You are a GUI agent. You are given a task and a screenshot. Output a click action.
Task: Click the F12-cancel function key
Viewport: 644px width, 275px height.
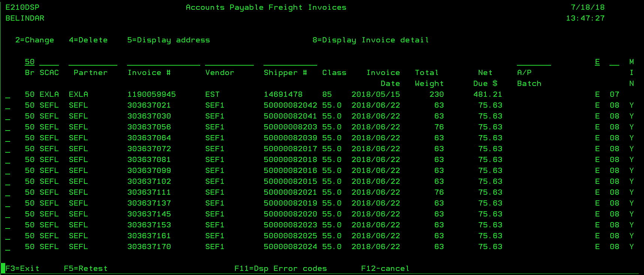pyautogui.click(x=385, y=269)
